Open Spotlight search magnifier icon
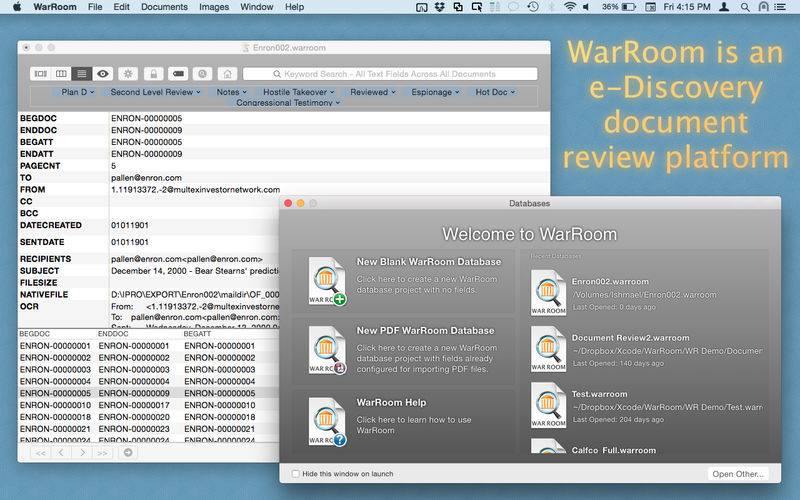Image resolution: width=800 pixels, height=500 pixels. click(745, 7)
